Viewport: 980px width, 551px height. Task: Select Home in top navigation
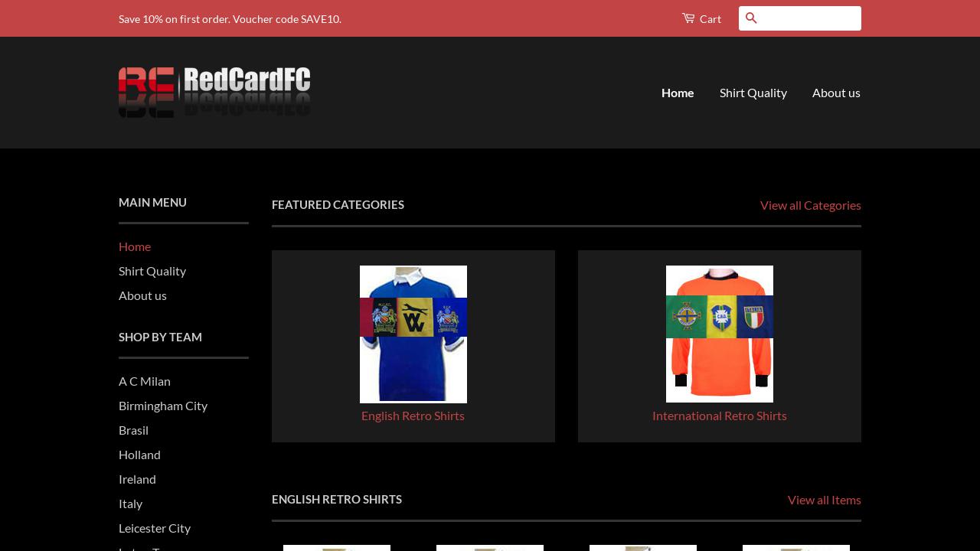pos(678,93)
